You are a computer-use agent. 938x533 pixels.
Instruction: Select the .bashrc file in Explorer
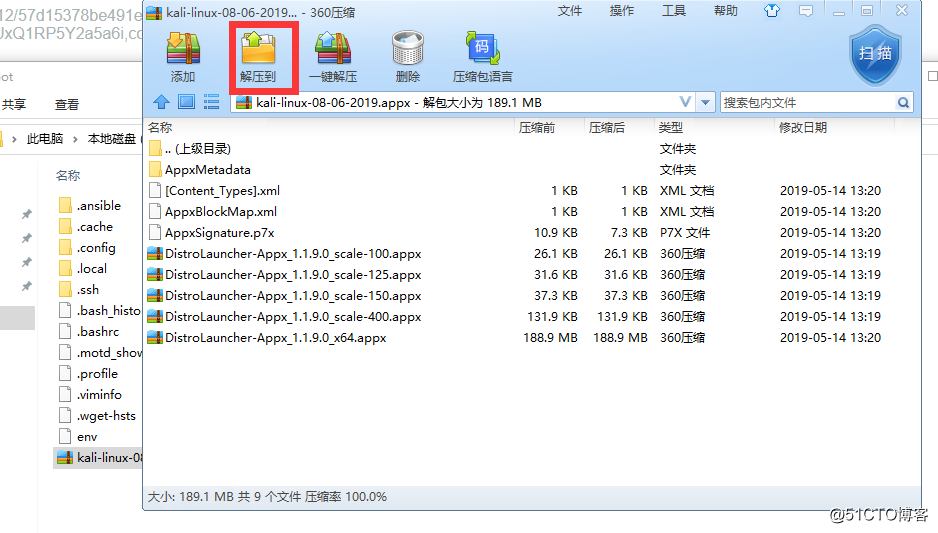point(89,331)
